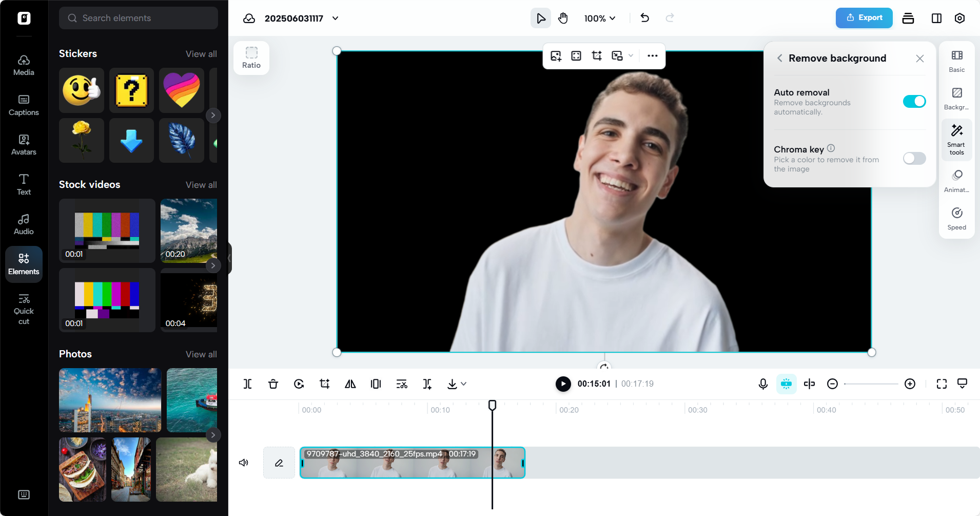This screenshot has height=516, width=980.
Task: Open the download options chevron
Action: (x=464, y=384)
